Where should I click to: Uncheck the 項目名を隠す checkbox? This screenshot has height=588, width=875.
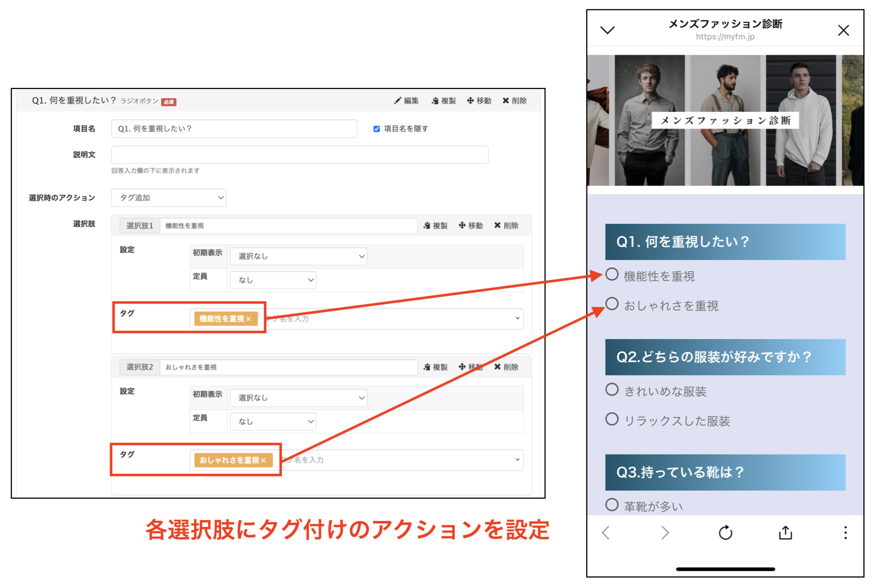pos(376,128)
